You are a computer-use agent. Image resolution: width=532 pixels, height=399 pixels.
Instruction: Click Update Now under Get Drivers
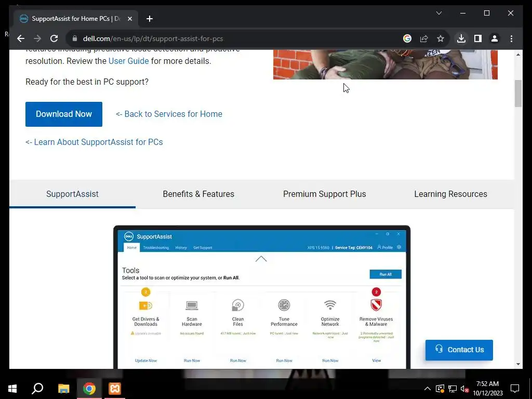point(146,361)
